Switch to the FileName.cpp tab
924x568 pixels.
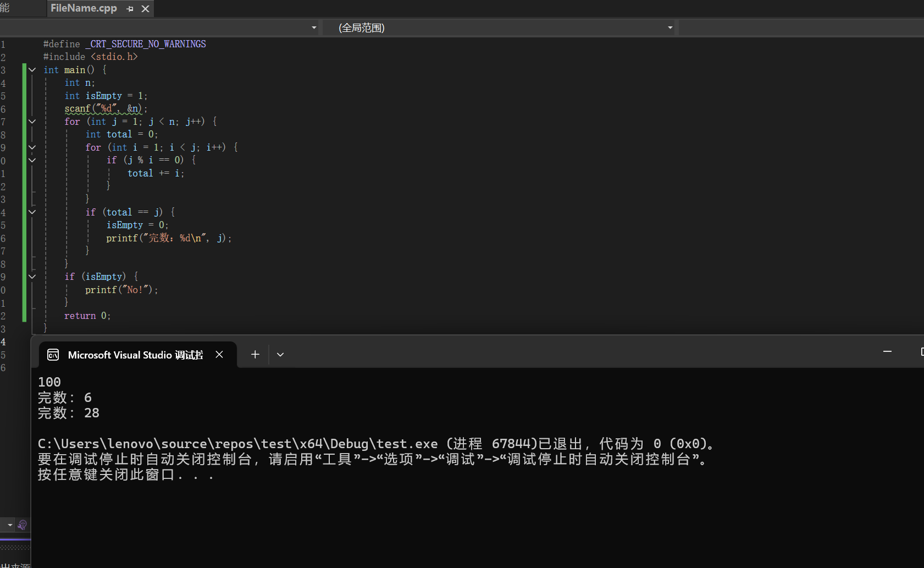pos(84,8)
